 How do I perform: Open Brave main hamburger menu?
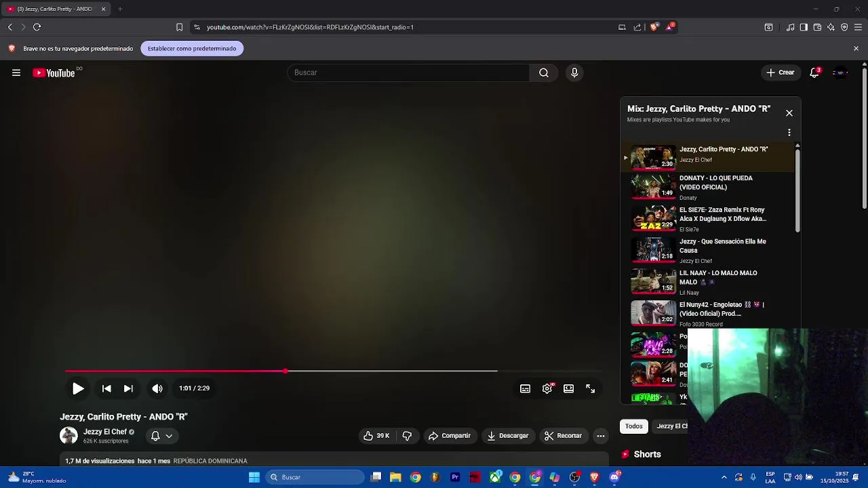pyautogui.click(x=858, y=27)
